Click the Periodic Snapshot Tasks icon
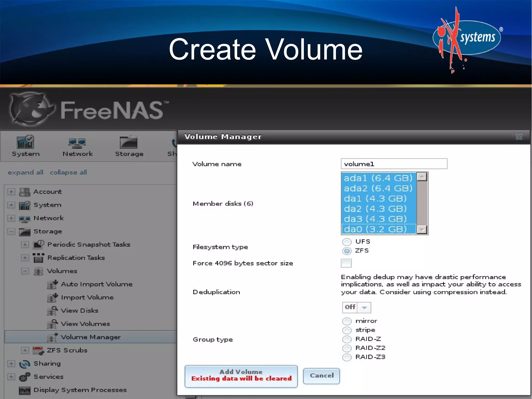The width and height of the screenshot is (532, 399). pos(38,245)
